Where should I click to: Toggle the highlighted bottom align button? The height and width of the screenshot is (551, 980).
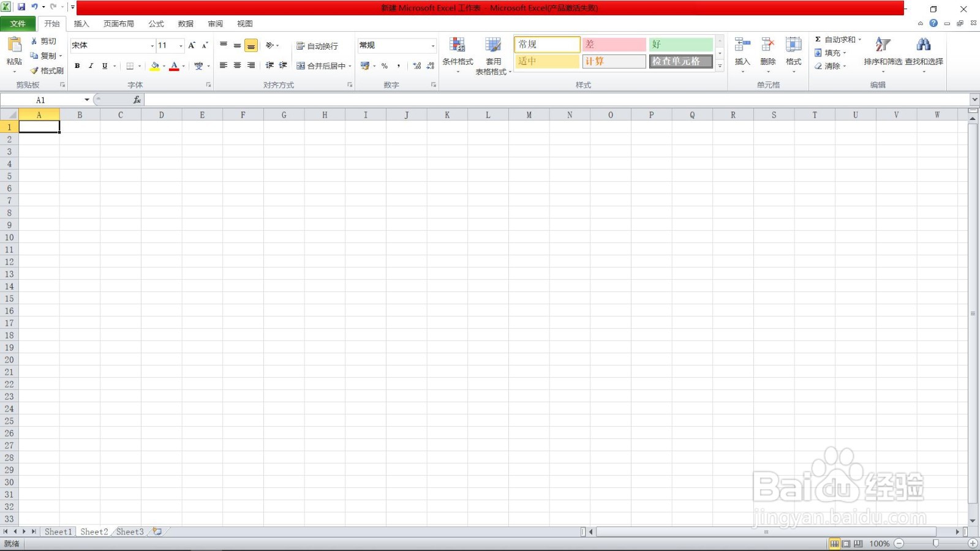pos(251,45)
